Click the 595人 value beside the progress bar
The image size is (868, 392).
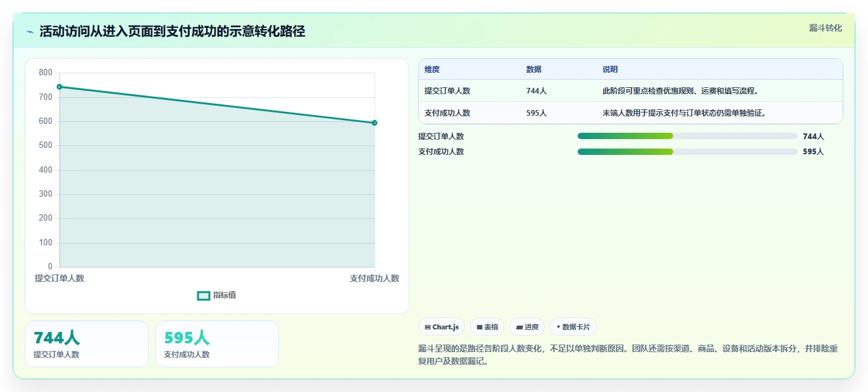[814, 152]
